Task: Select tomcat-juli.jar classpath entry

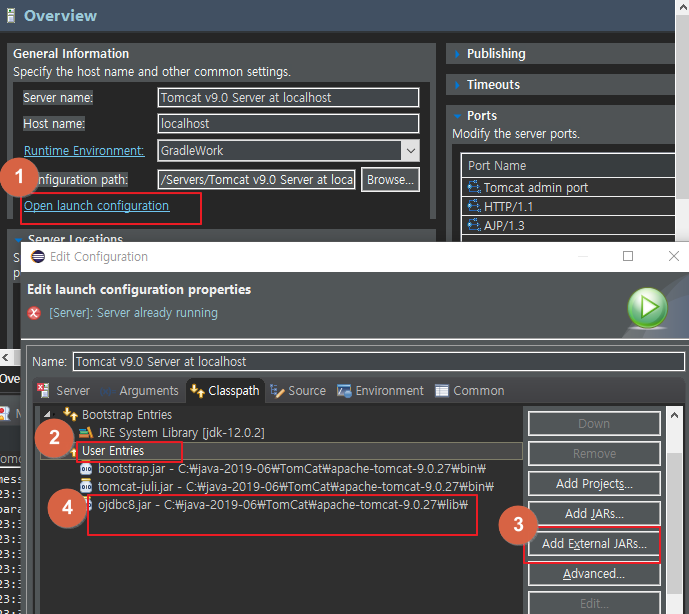Action: coord(296,487)
